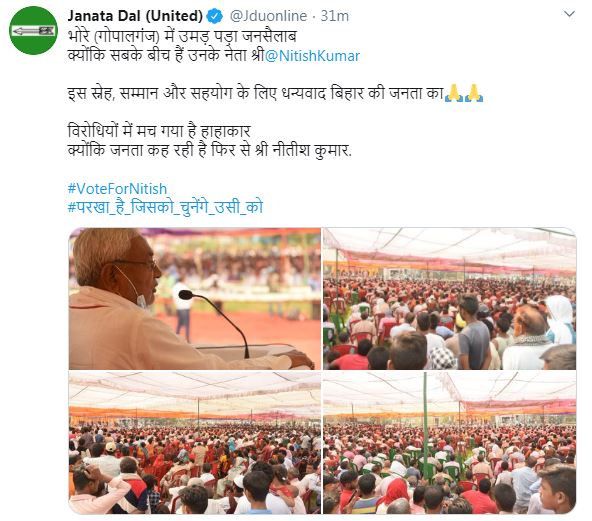The height and width of the screenshot is (521, 592).
Task: Click the second folded hands emoji
Action: pos(474,93)
